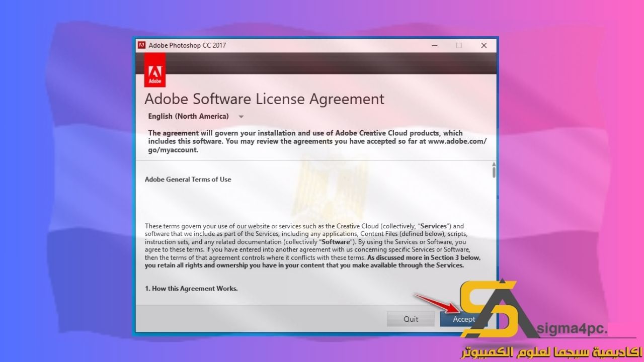Minimize the Adobe Photoshop CC 2017 window

click(x=434, y=45)
